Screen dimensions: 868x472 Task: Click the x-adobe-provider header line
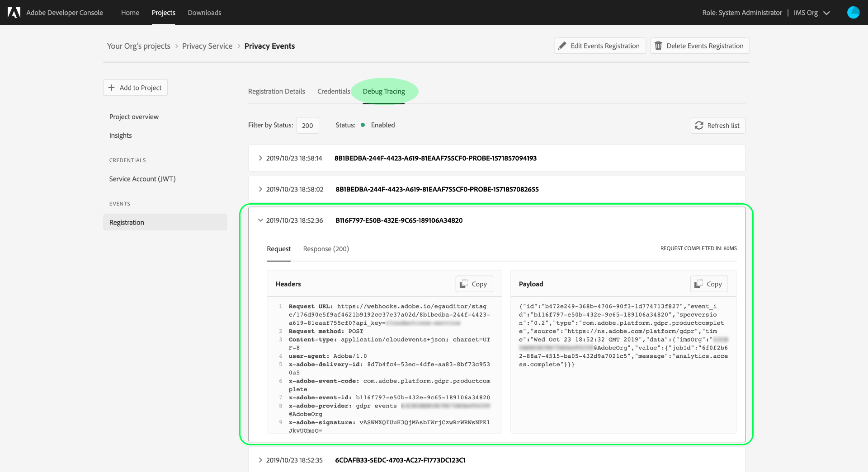pos(389,410)
